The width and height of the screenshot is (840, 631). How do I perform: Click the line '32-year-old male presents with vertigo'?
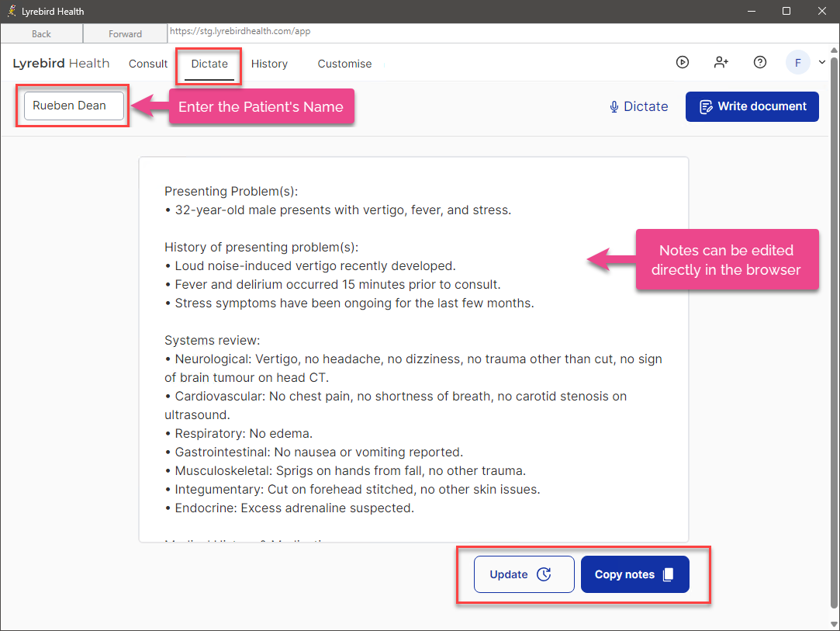pos(337,210)
